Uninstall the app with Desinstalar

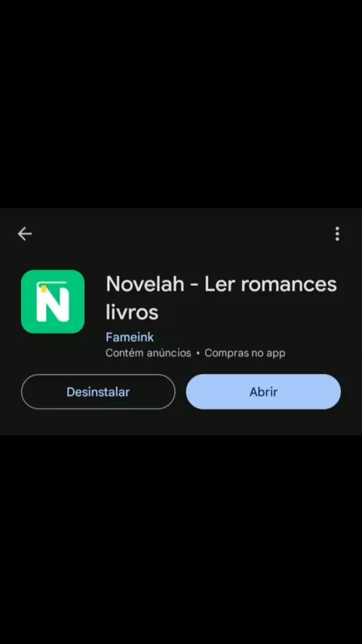tap(98, 391)
